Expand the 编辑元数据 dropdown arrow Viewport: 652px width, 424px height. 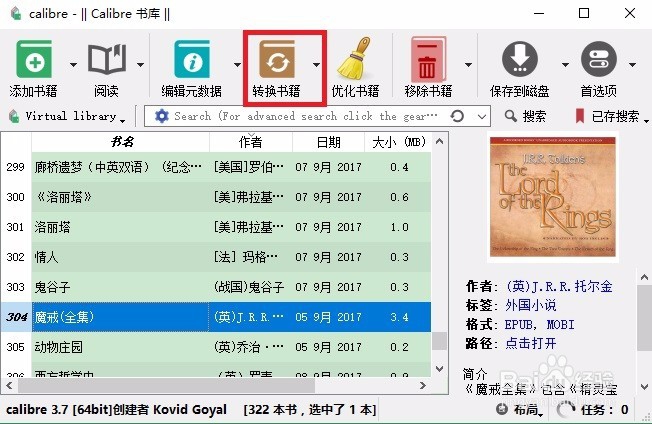pyautogui.click(x=237, y=64)
